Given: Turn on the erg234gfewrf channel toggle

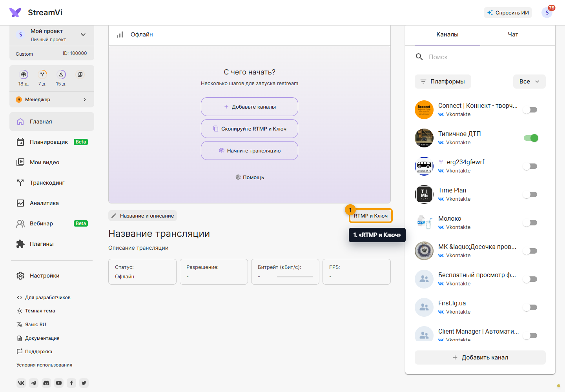Looking at the screenshot, I should [530, 166].
